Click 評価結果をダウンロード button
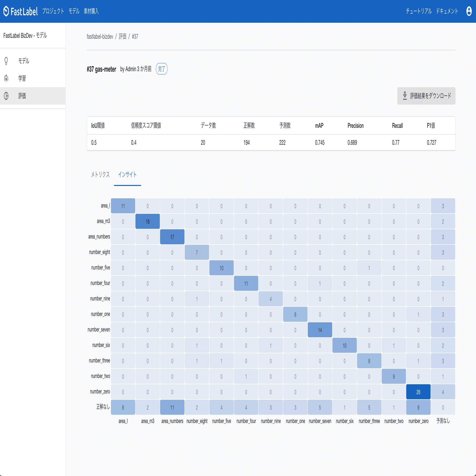This screenshot has width=476, height=476. [426, 96]
